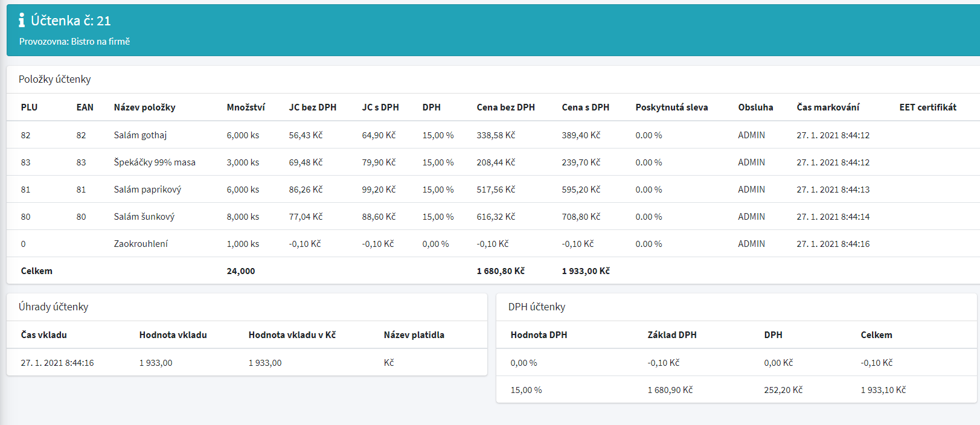Viewport: 980px width, 425px height.
Task: Click the Poskytnutá sleva column header
Action: [x=671, y=107]
